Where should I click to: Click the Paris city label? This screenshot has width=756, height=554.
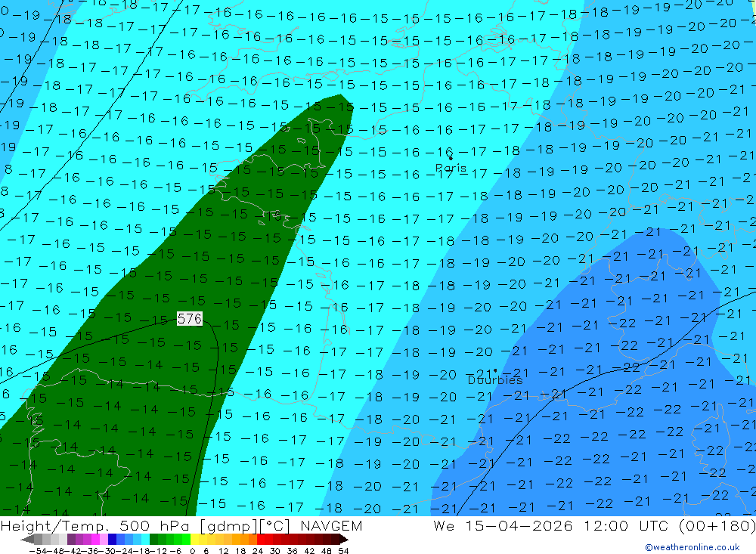click(x=451, y=168)
